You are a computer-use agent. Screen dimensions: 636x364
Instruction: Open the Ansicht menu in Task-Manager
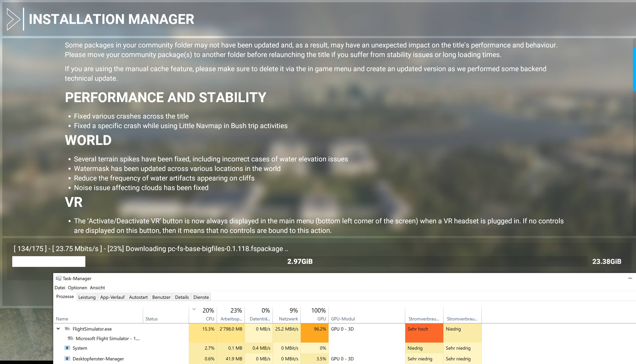click(x=97, y=288)
